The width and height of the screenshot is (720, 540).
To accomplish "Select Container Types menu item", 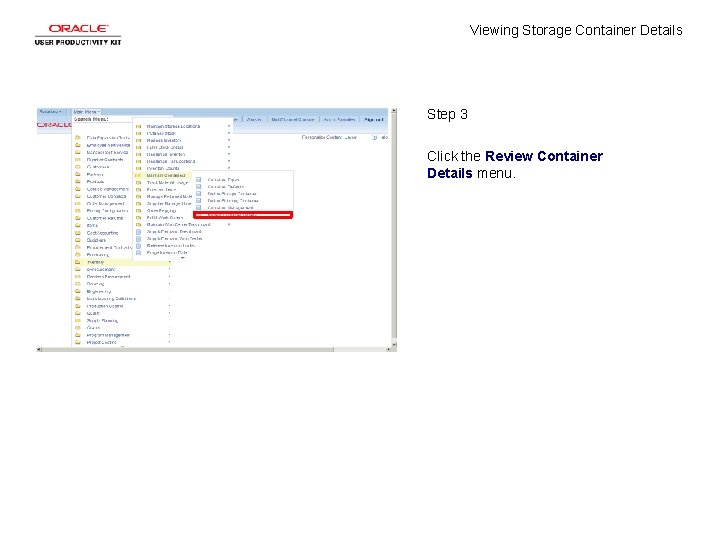I will point(224,180).
